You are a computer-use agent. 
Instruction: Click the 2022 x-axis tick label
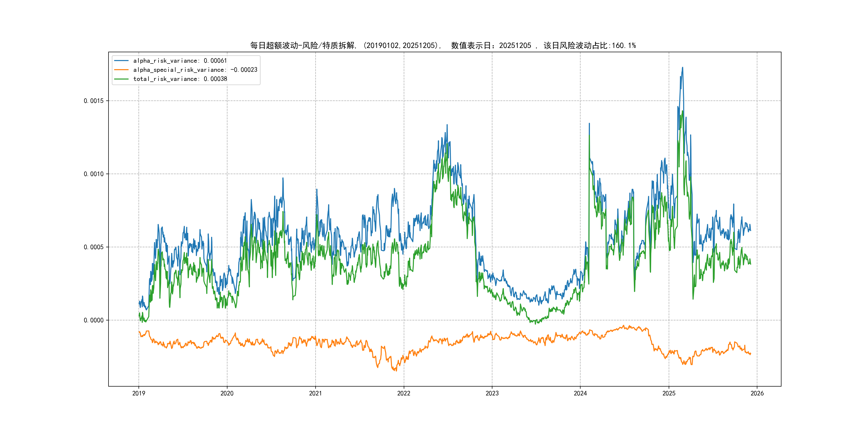(x=404, y=393)
